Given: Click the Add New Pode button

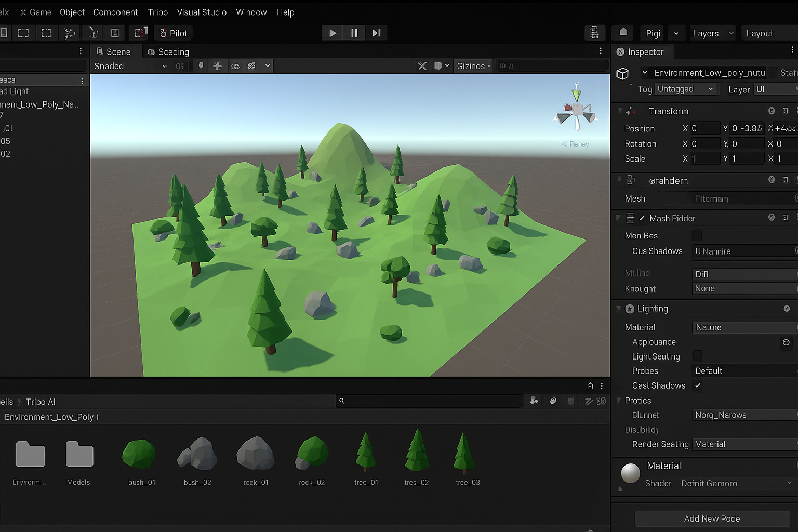Looking at the screenshot, I should point(712,518).
